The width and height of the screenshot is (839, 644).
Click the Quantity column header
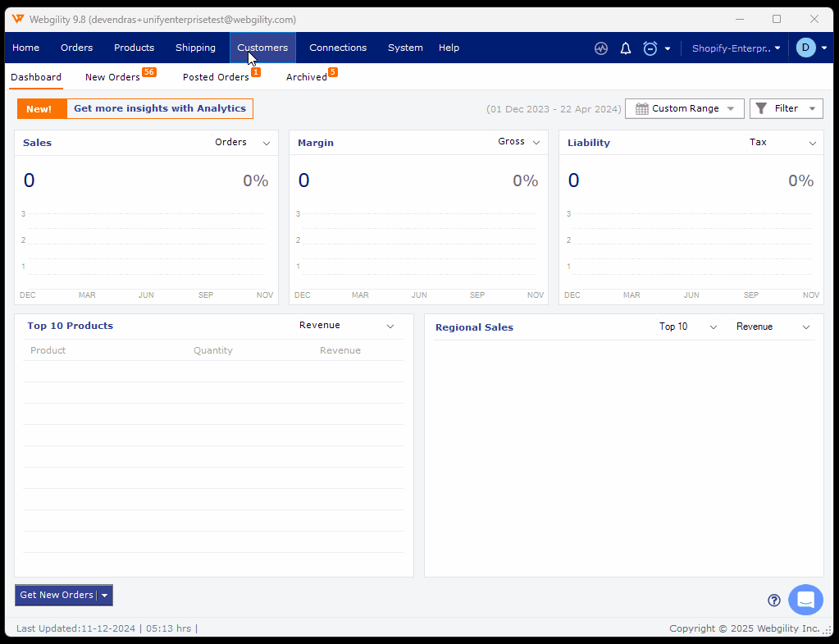point(213,350)
